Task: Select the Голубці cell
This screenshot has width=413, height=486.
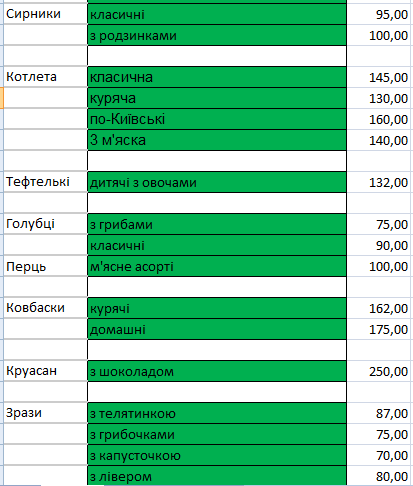Action: coord(45,224)
